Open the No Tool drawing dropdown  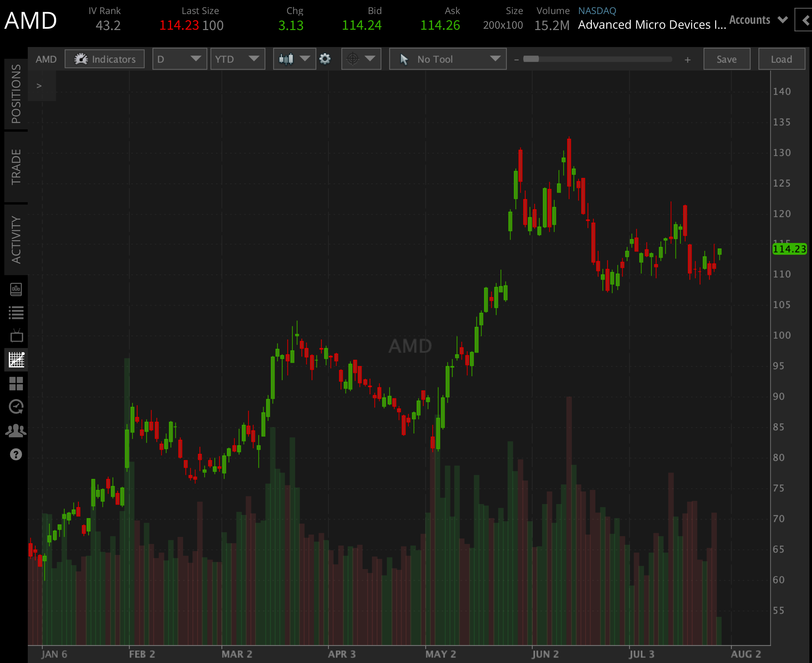pos(447,59)
